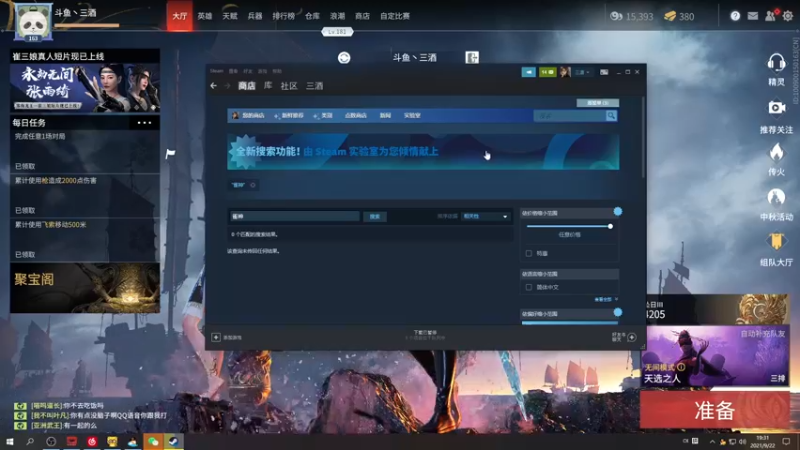The height and width of the screenshot is (450, 800).
Task: Open the 中秋活动 event icon
Action: click(x=776, y=197)
